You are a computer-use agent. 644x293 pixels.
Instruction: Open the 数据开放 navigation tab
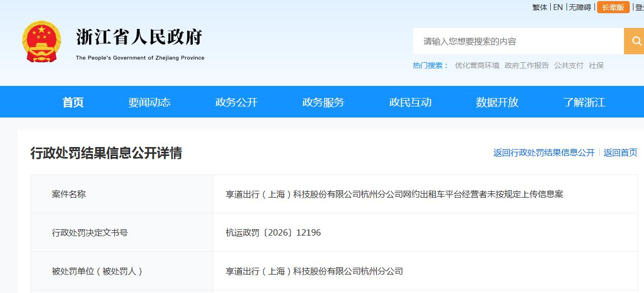pyautogui.click(x=497, y=102)
